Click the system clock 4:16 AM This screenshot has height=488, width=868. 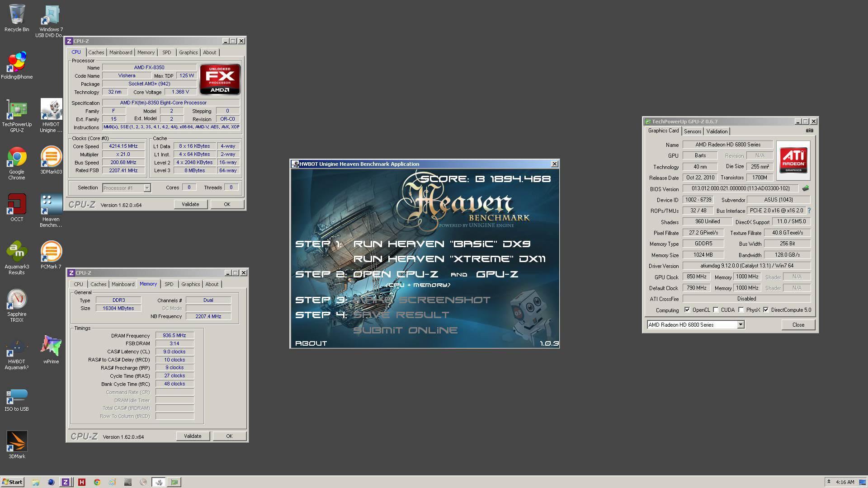pos(845,482)
